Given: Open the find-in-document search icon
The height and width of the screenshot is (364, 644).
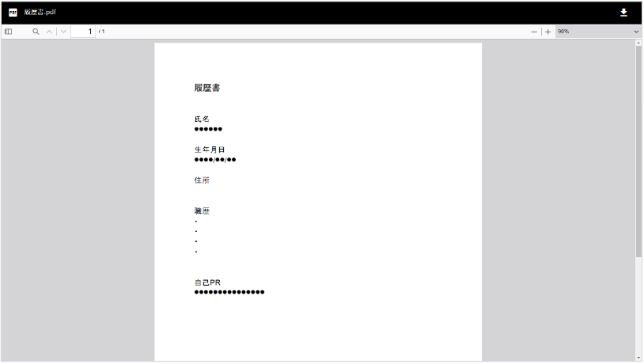Looking at the screenshot, I should point(36,32).
